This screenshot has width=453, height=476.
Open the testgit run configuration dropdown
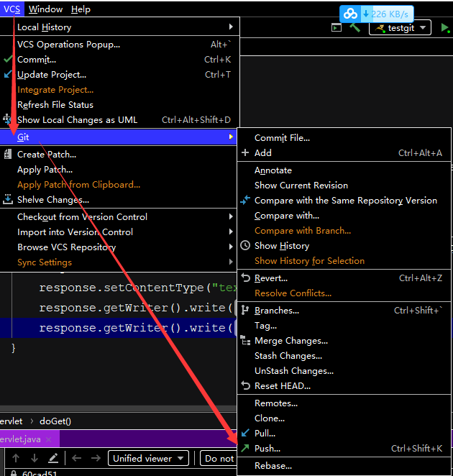pos(400,27)
